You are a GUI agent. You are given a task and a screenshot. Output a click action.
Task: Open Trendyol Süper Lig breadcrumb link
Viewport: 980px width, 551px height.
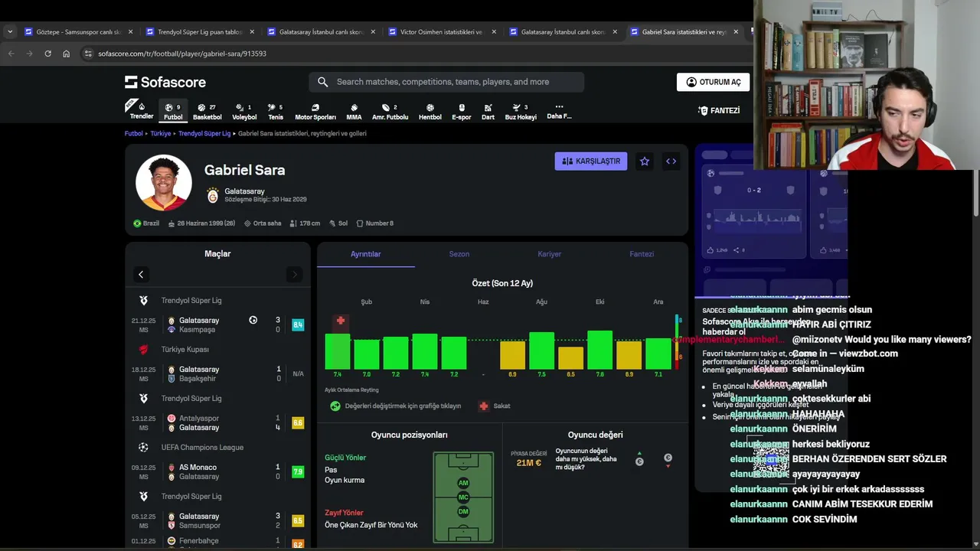204,133
